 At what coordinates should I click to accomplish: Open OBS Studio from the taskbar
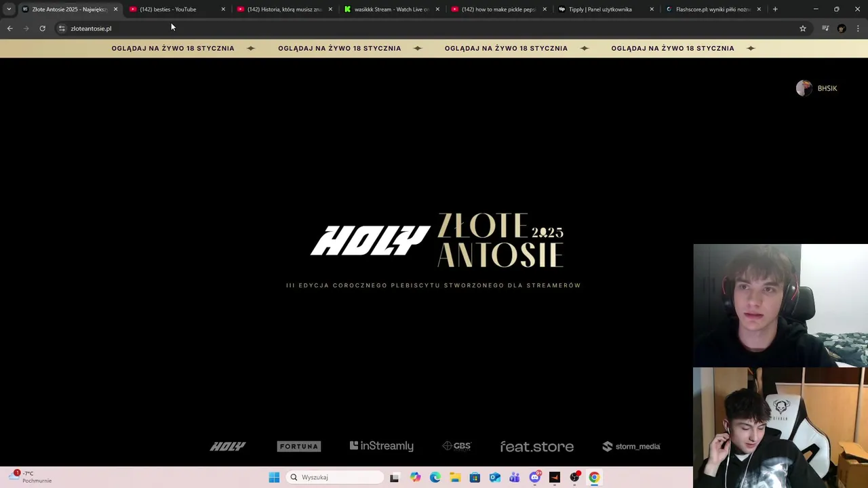[x=574, y=477]
